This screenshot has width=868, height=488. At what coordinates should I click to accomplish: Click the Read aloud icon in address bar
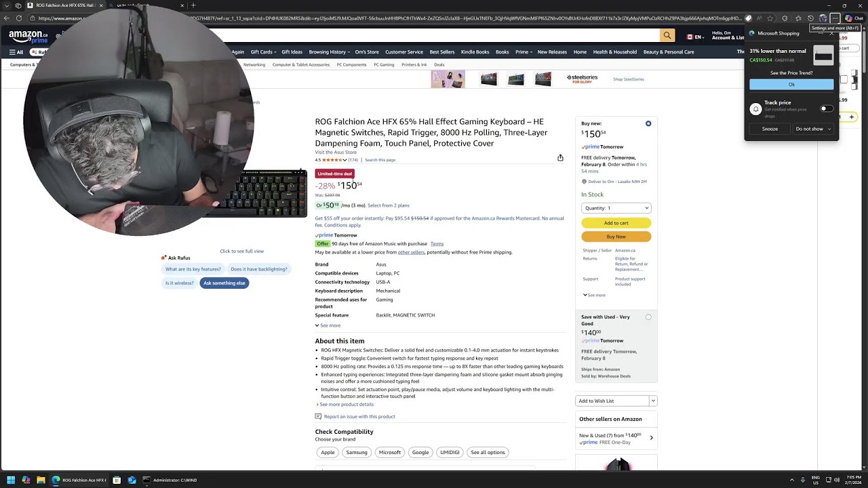click(x=759, y=18)
